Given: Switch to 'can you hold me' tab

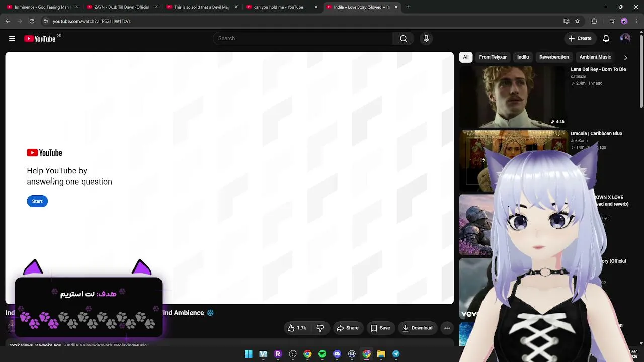Looking at the screenshot, I should [x=281, y=7].
